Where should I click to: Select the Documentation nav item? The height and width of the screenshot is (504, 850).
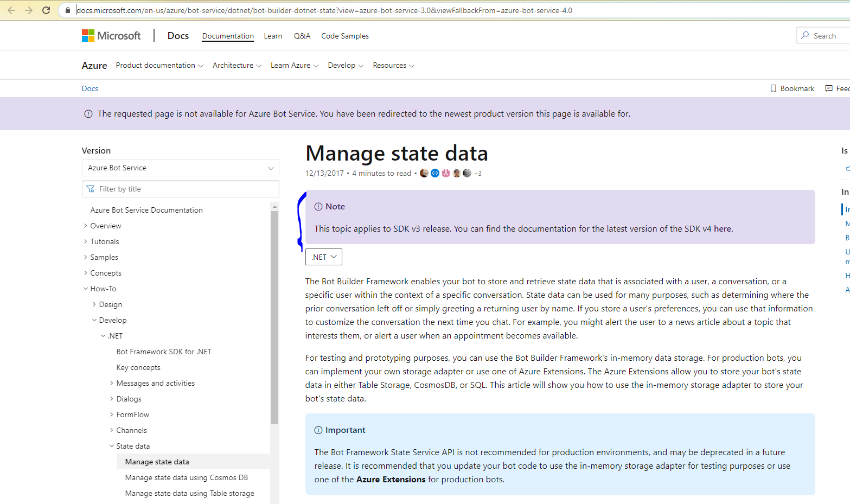[x=227, y=36]
